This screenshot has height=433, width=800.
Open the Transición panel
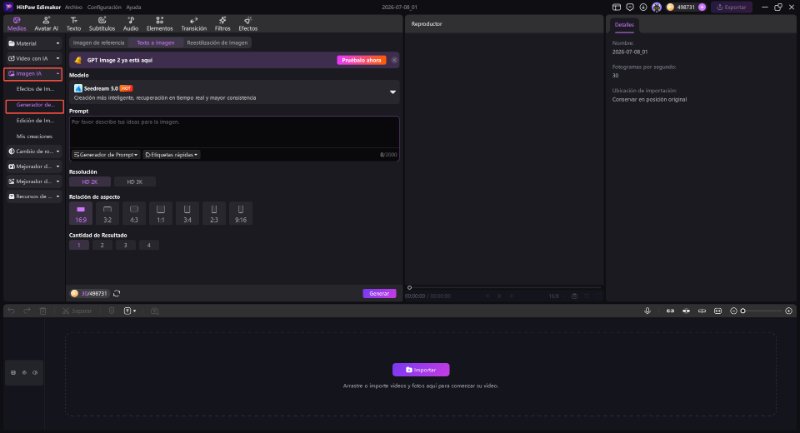tap(194, 24)
